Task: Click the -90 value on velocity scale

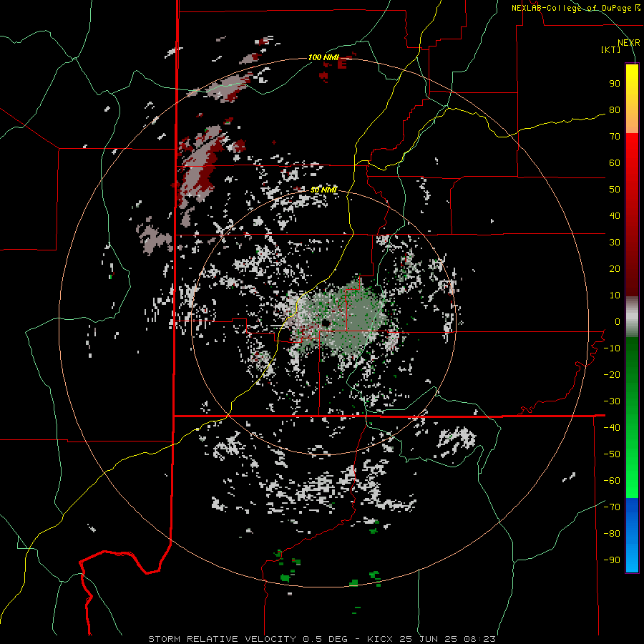Action: [612, 560]
